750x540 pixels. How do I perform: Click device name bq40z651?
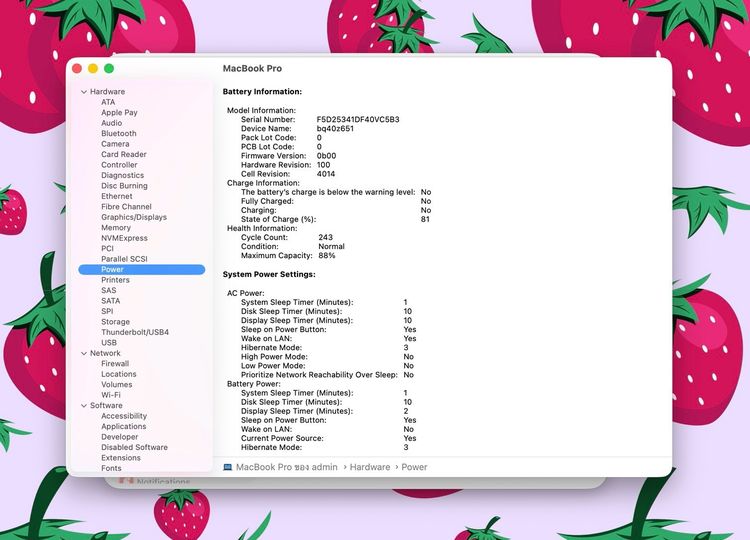tap(335, 129)
